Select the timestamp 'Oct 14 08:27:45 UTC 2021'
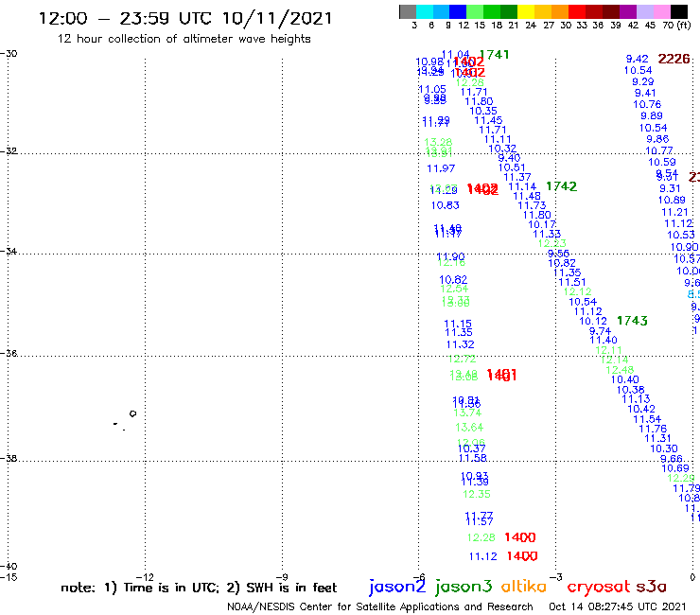700x615 pixels. pos(617,607)
